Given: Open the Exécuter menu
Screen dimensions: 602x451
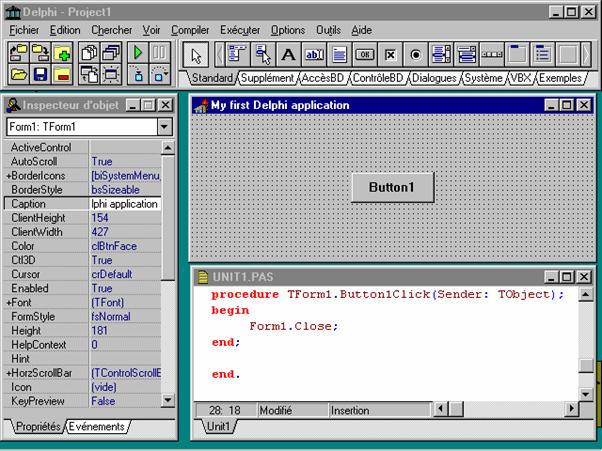Looking at the screenshot, I should (240, 30).
